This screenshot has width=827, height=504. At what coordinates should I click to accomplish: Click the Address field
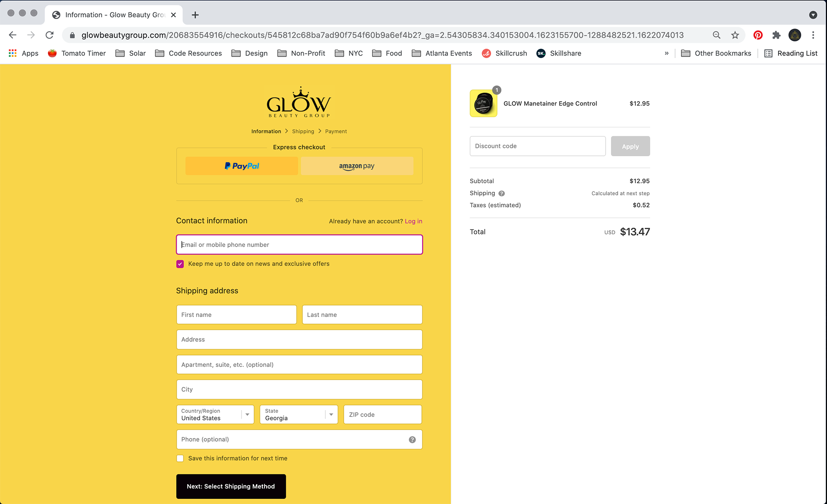pyautogui.click(x=299, y=340)
